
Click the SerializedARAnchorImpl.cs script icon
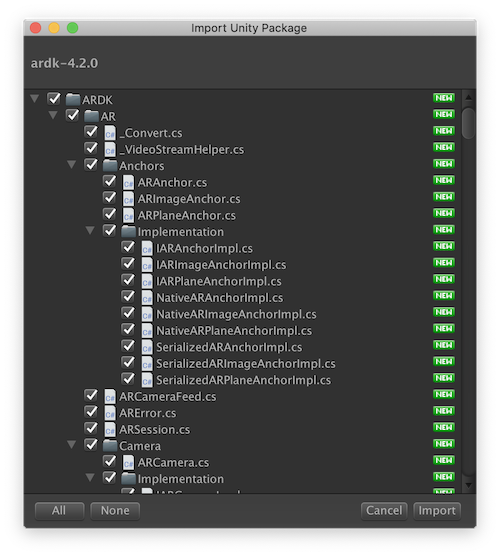pyautogui.click(x=147, y=347)
